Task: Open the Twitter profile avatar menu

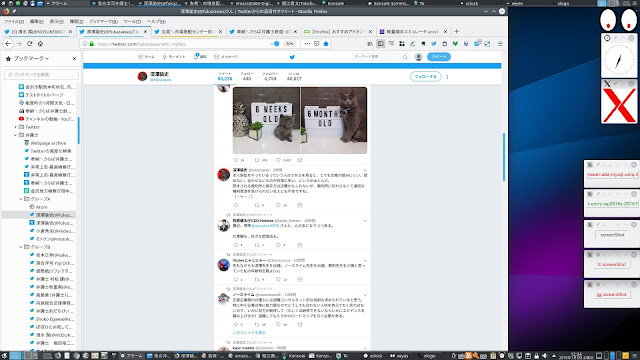Action: 418,57
